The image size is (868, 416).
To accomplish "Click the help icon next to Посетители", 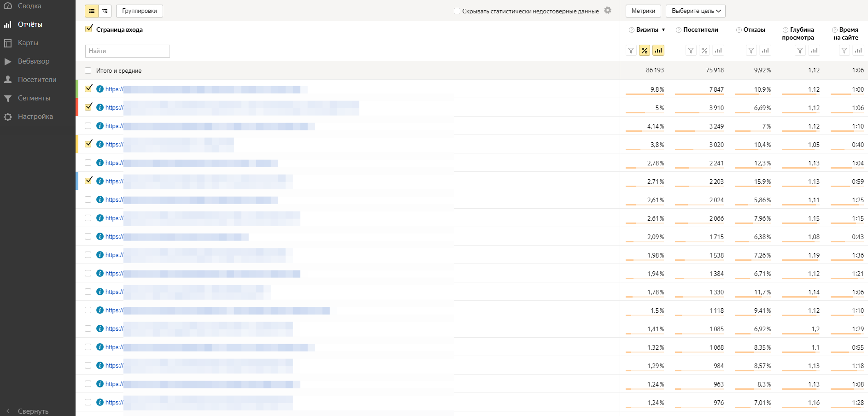I will click(679, 30).
